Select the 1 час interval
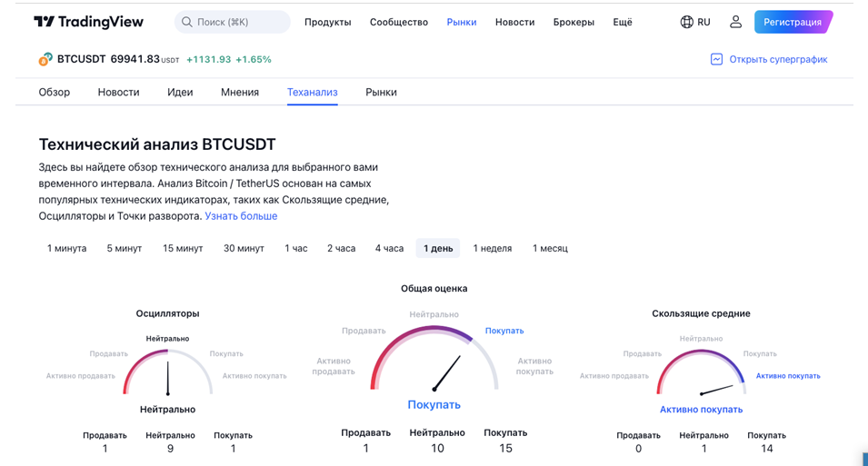Screen dimensions: 868x466 pyautogui.click(x=295, y=249)
